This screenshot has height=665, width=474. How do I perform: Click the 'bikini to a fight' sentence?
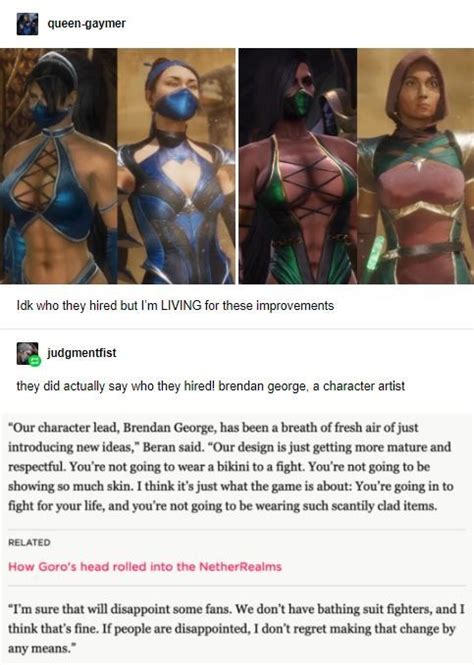click(x=187, y=467)
